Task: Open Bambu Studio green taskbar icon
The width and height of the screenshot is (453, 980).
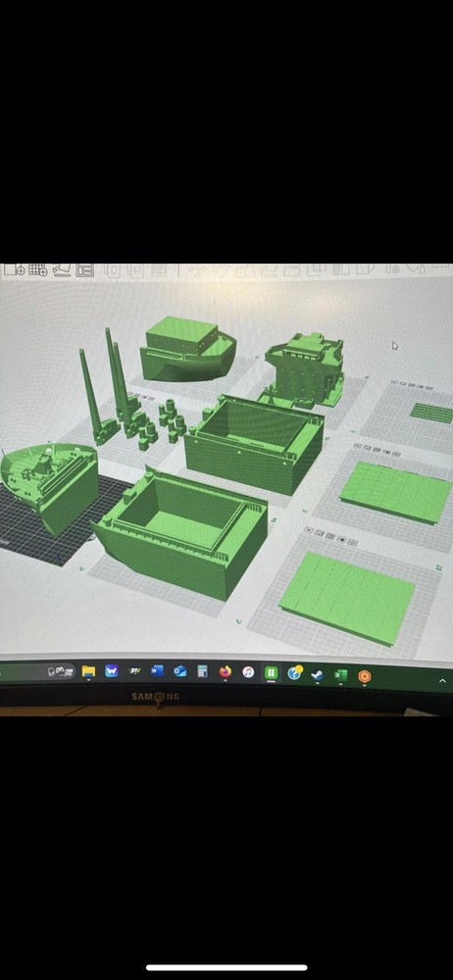Action: point(271,673)
